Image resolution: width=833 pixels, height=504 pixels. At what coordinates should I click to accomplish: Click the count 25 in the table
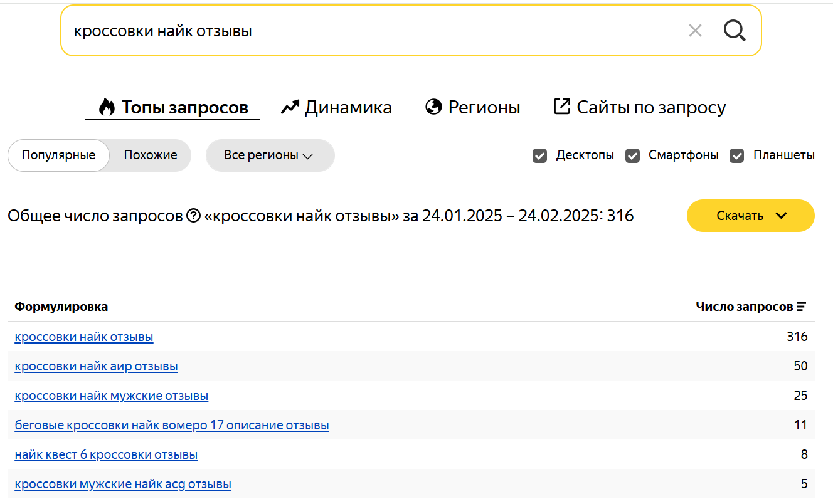(800, 396)
